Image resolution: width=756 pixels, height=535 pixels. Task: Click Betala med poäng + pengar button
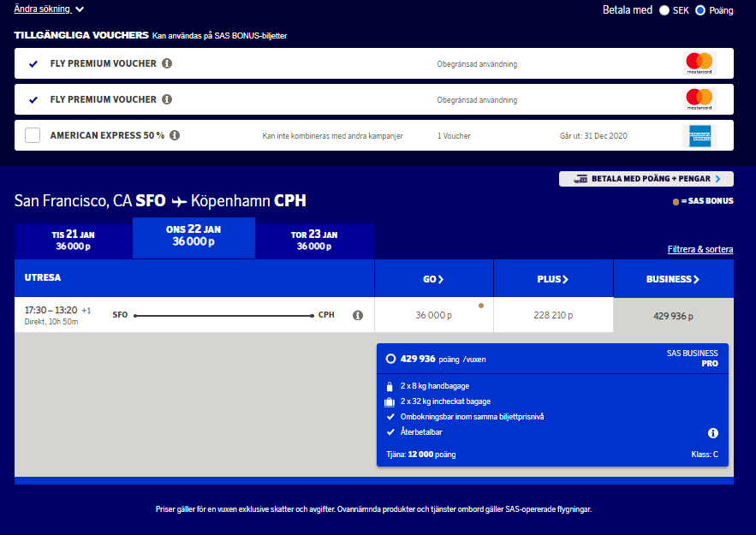tap(646, 179)
